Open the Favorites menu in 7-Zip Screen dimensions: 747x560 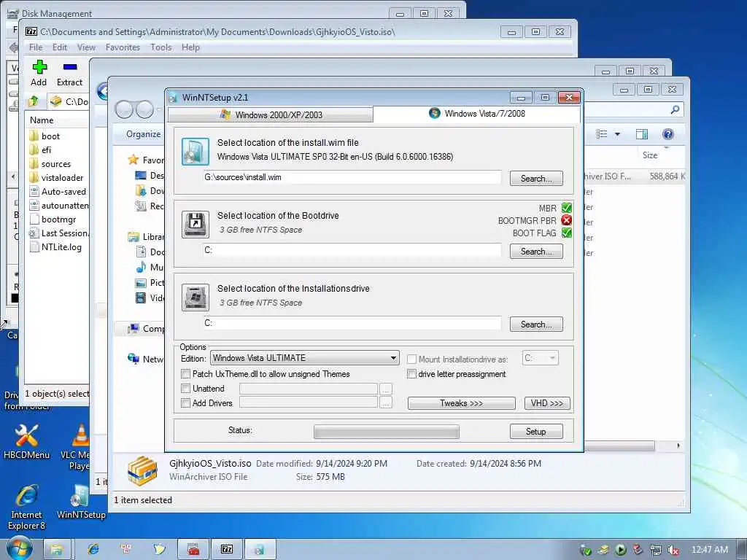coord(123,47)
